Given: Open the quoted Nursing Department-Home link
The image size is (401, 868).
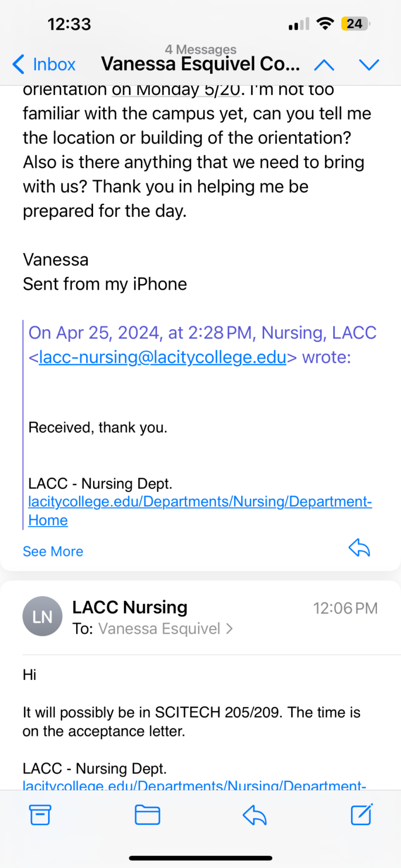Looking at the screenshot, I should point(200,502).
